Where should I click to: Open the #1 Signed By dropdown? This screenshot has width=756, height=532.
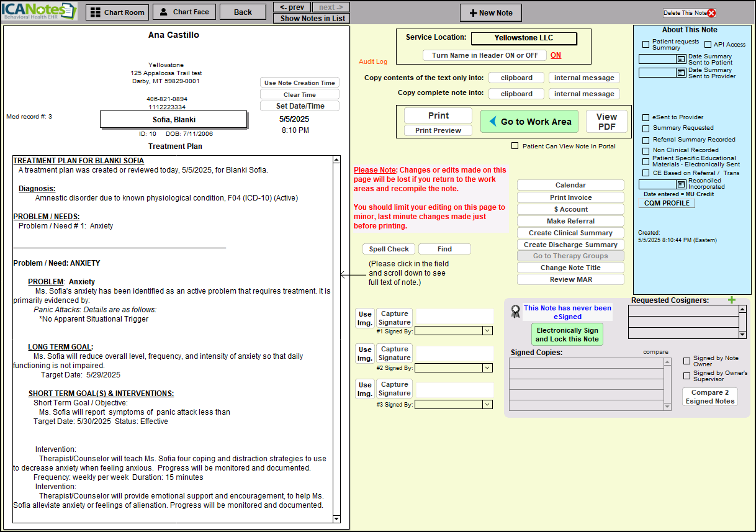pyautogui.click(x=487, y=331)
